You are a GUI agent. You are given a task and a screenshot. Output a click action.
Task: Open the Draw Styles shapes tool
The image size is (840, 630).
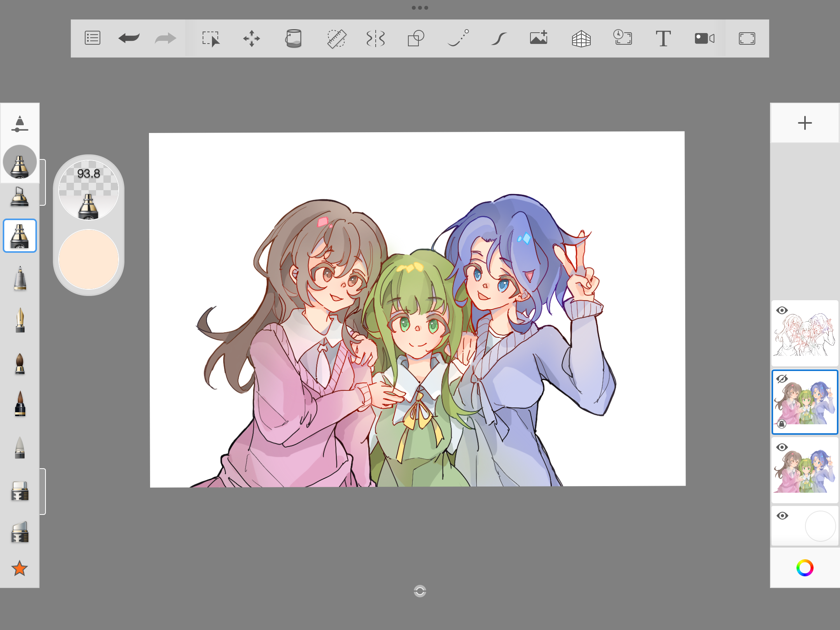[416, 38]
